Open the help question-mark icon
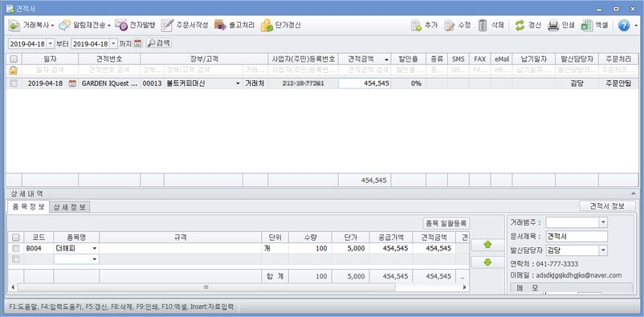The height and width of the screenshot is (317, 644). [624, 26]
